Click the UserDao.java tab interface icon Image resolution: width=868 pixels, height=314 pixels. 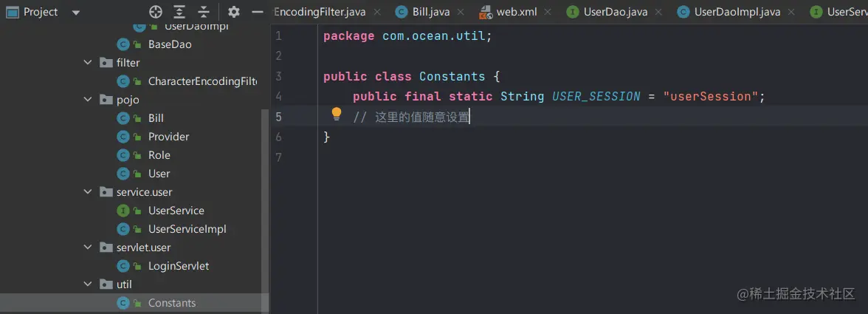[573, 12]
